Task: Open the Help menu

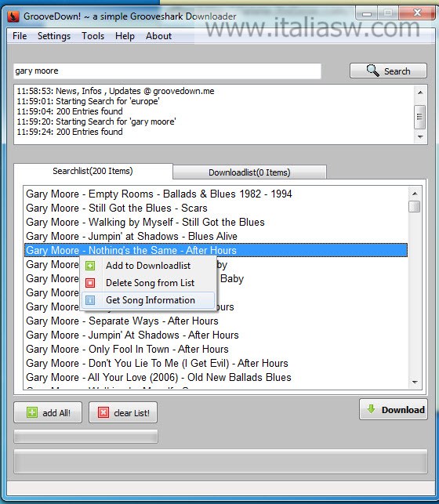Action: (125, 36)
